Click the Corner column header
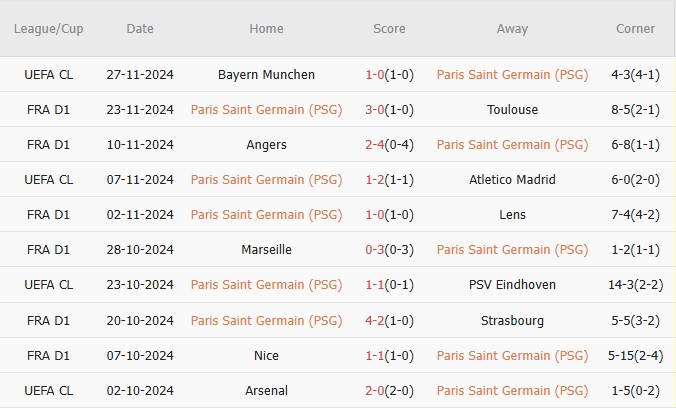Viewport: 676px width, 413px height. tap(636, 29)
